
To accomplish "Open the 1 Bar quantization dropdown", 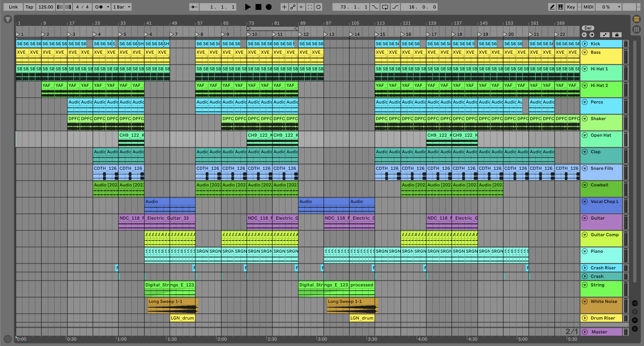I will click(x=122, y=7).
